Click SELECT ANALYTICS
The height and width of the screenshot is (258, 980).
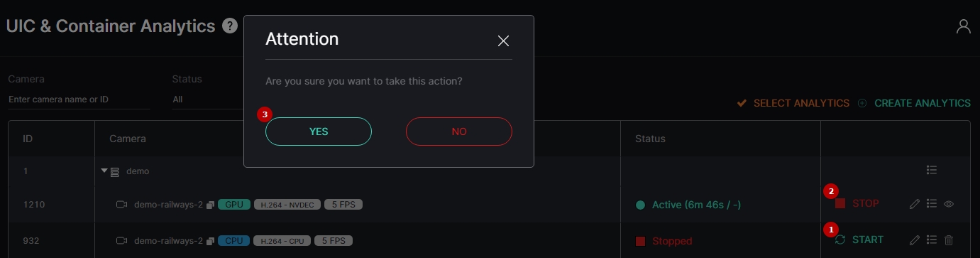(793, 103)
